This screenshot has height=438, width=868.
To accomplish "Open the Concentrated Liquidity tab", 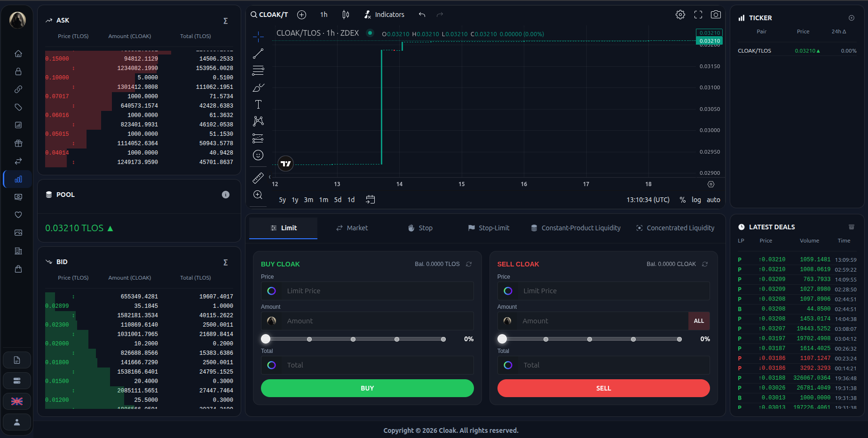I will click(675, 228).
